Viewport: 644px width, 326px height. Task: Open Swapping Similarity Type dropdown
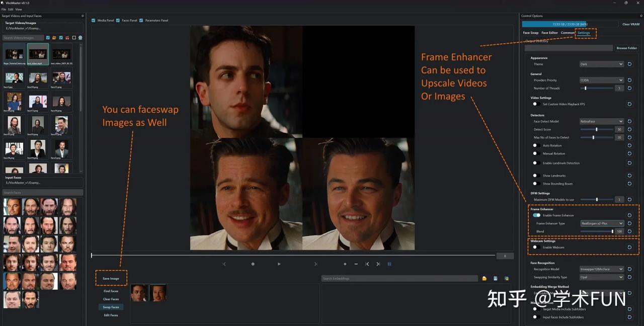coord(602,277)
